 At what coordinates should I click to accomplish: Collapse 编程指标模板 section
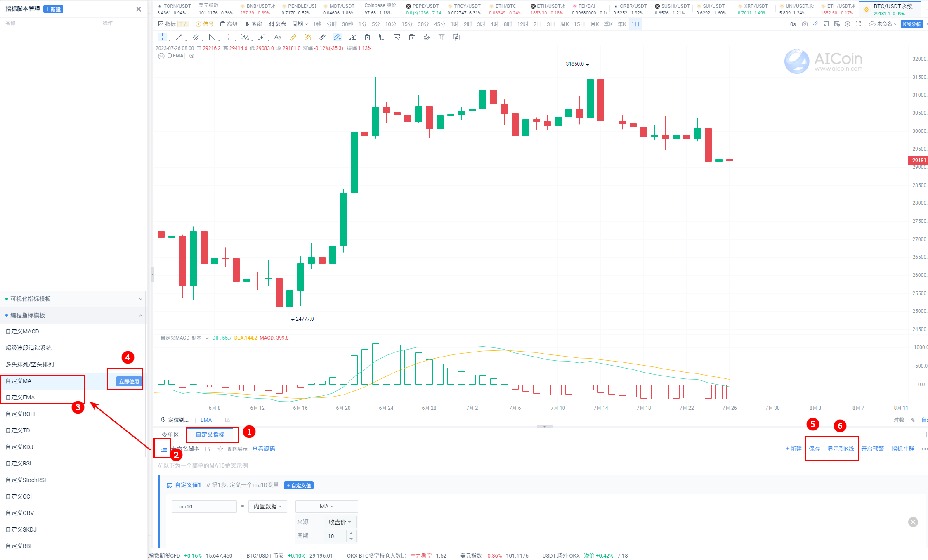[73, 315]
